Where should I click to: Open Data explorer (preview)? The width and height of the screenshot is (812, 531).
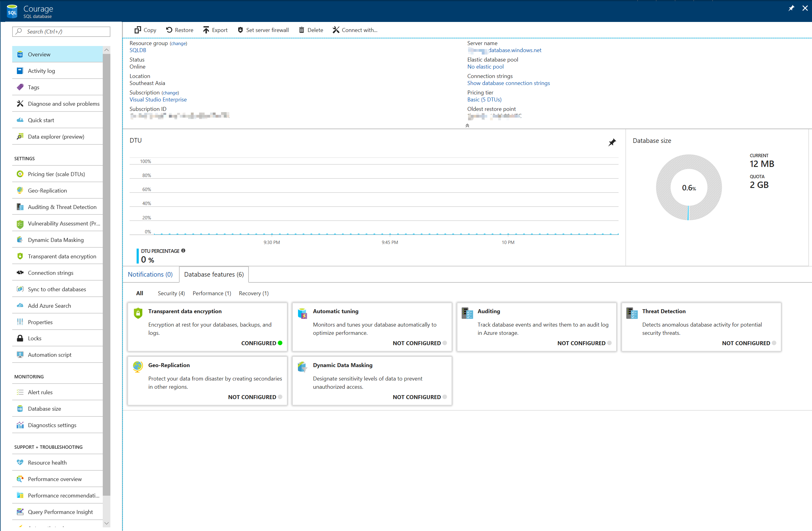pos(57,137)
